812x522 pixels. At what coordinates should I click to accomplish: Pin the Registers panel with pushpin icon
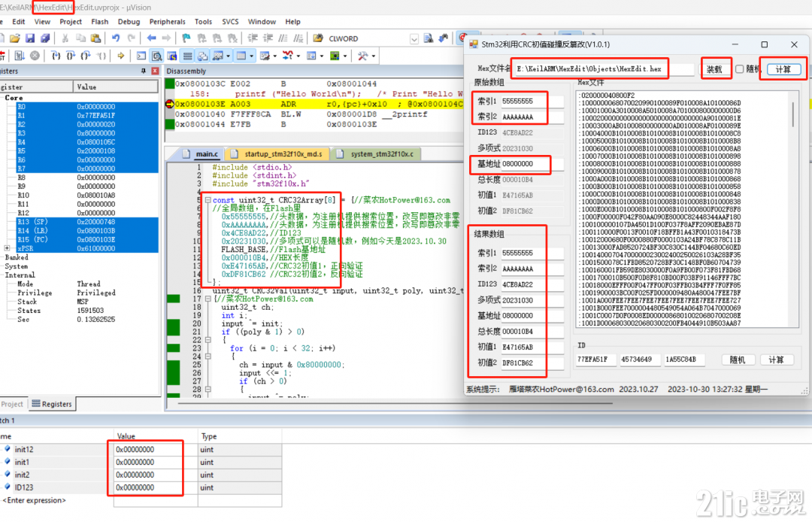144,71
